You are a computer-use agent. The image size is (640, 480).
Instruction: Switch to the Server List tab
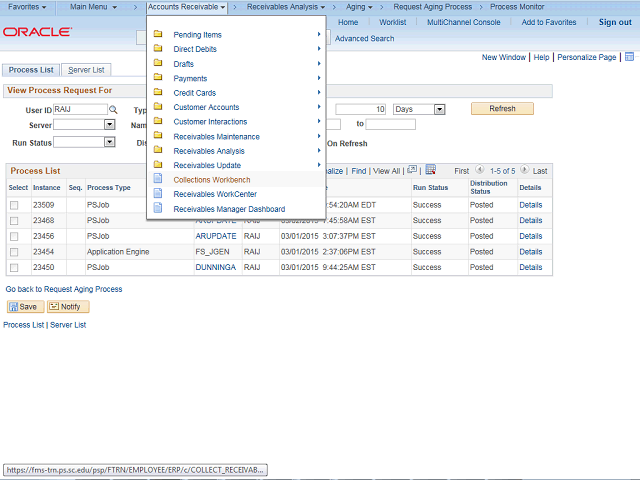coord(87,70)
